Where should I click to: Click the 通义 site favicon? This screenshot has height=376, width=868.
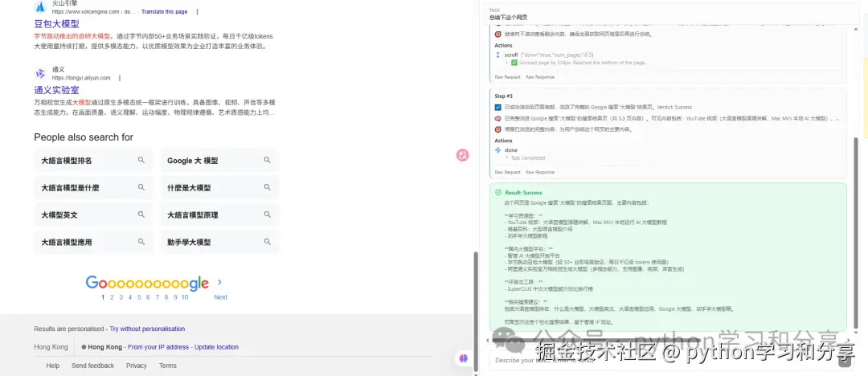[x=40, y=73]
